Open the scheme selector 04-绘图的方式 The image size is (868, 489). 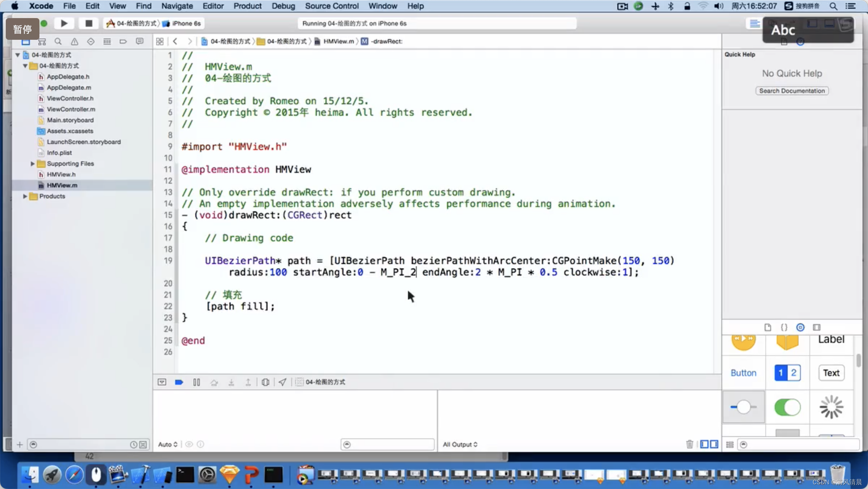coord(132,24)
